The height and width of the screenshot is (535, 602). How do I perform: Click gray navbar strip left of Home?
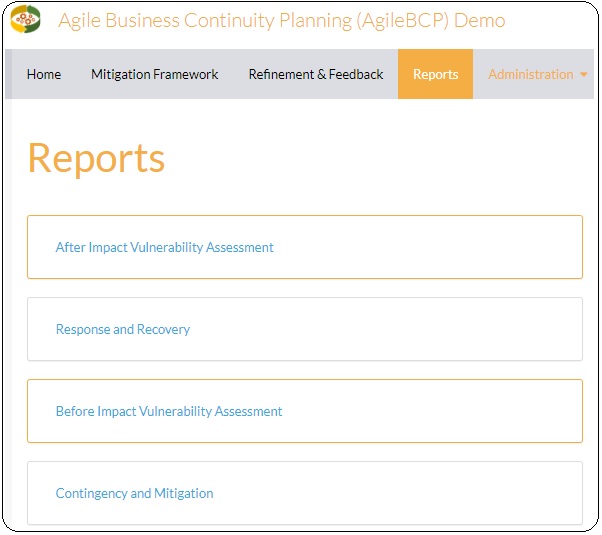point(13,74)
